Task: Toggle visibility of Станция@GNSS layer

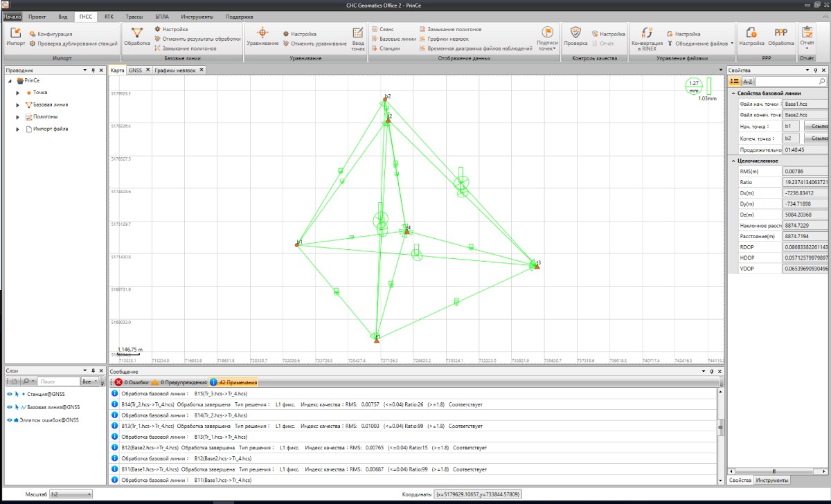Action: (10, 394)
